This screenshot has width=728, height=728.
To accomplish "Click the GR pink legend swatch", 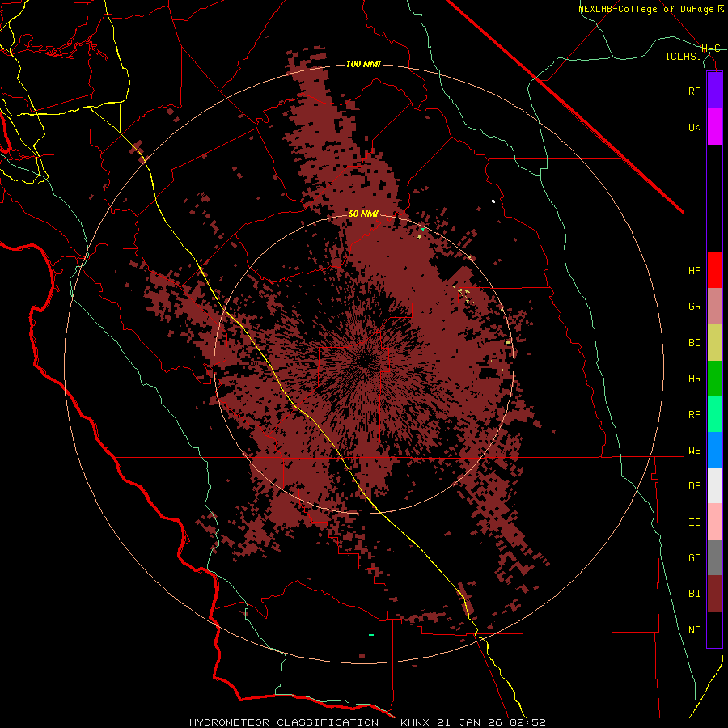I will pos(714,307).
